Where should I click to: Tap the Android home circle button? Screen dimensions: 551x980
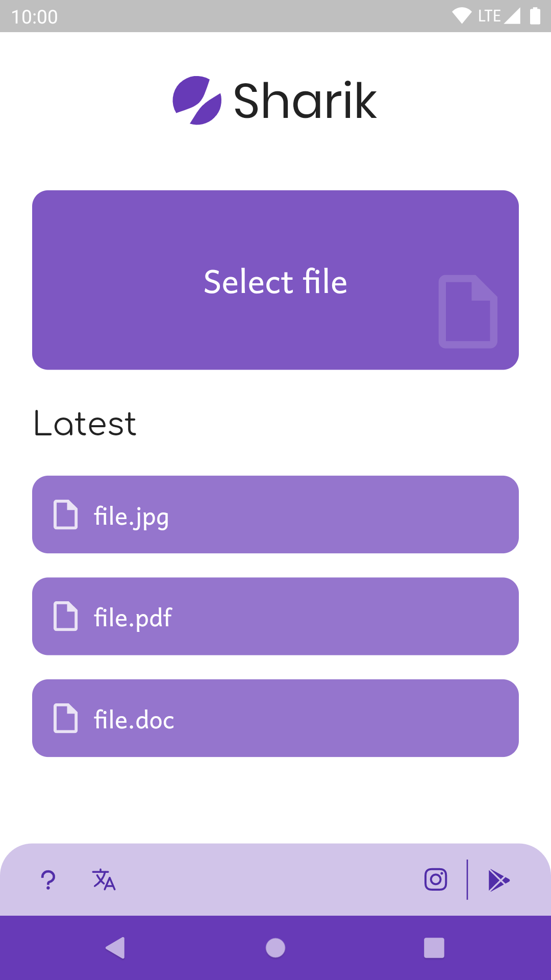click(275, 948)
